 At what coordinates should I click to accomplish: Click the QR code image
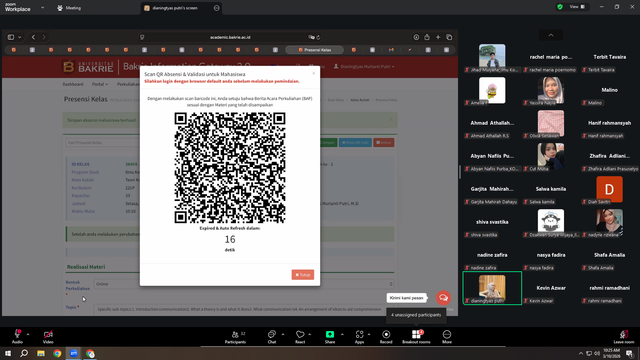[230, 168]
